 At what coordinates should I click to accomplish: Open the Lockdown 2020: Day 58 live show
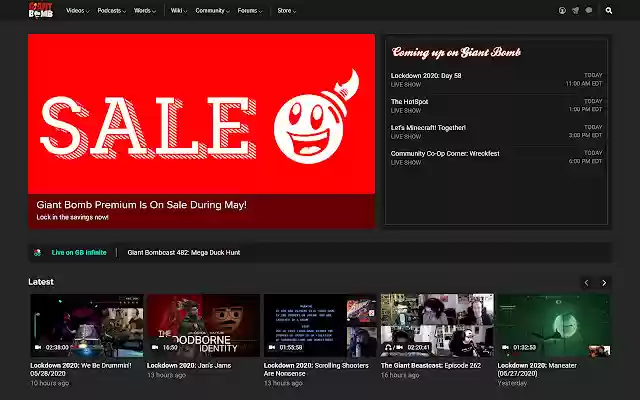click(426, 75)
